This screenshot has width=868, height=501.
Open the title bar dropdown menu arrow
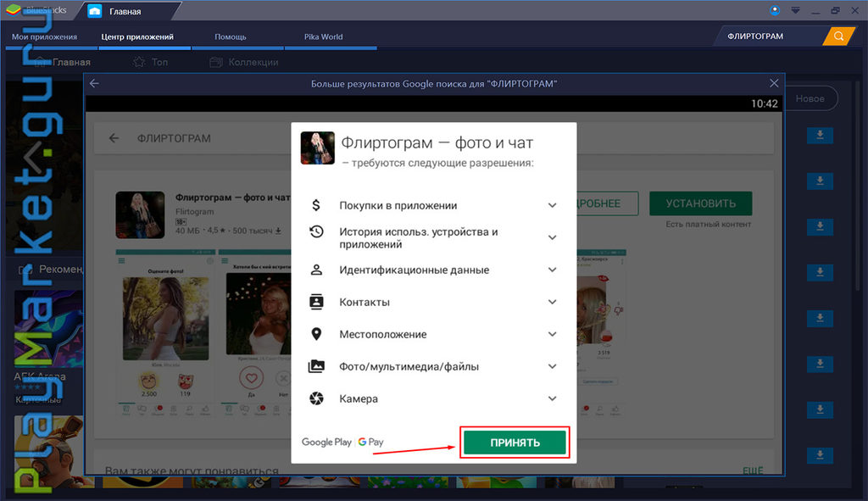point(795,10)
